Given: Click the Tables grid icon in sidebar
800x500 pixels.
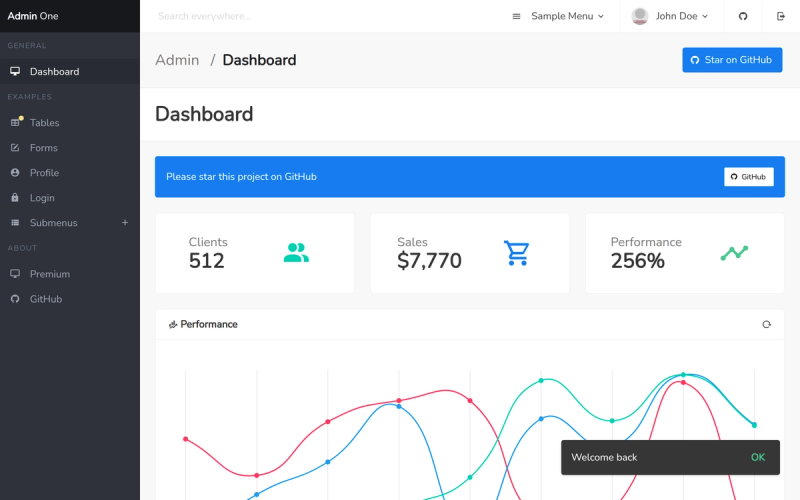Looking at the screenshot, I should (15, 122).
